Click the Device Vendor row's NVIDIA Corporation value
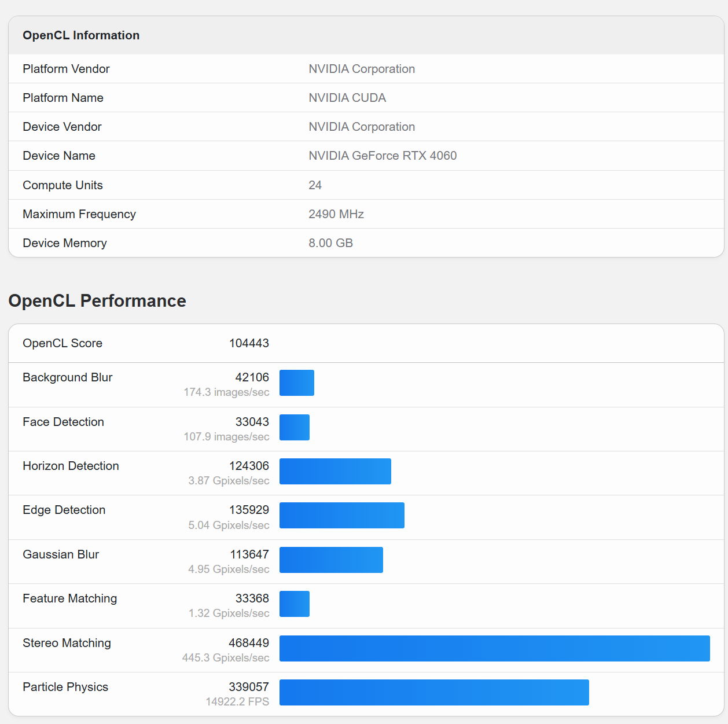The image size is (728, 724). (361, 127)
